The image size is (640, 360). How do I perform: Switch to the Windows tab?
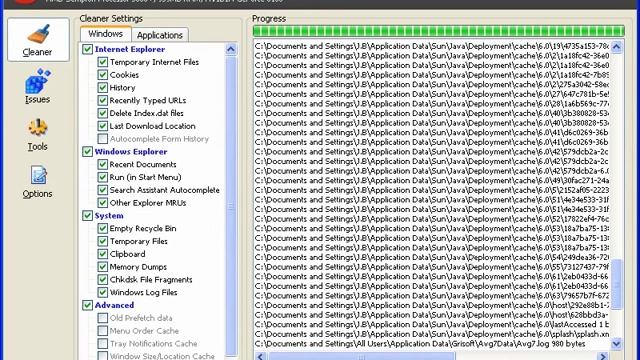click(106, 34)
